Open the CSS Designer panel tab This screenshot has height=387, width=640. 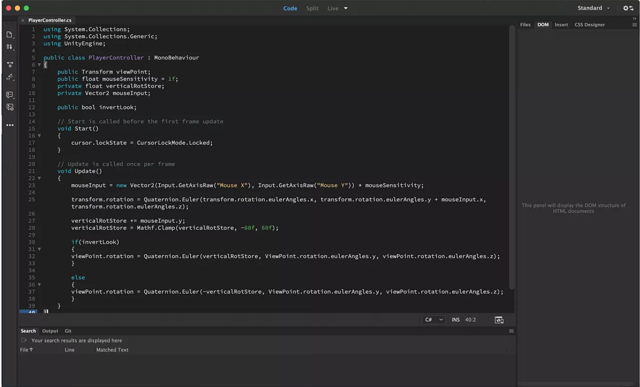590,25
